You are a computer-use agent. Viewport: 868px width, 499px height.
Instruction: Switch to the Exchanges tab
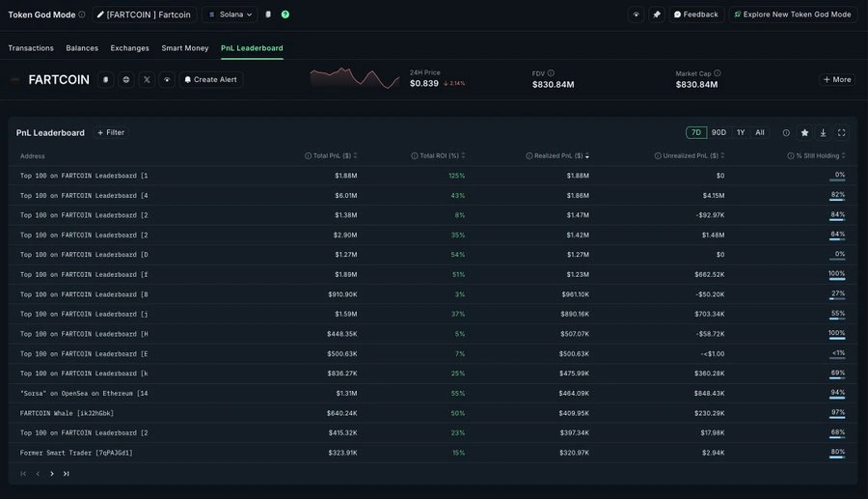(129, 48)
